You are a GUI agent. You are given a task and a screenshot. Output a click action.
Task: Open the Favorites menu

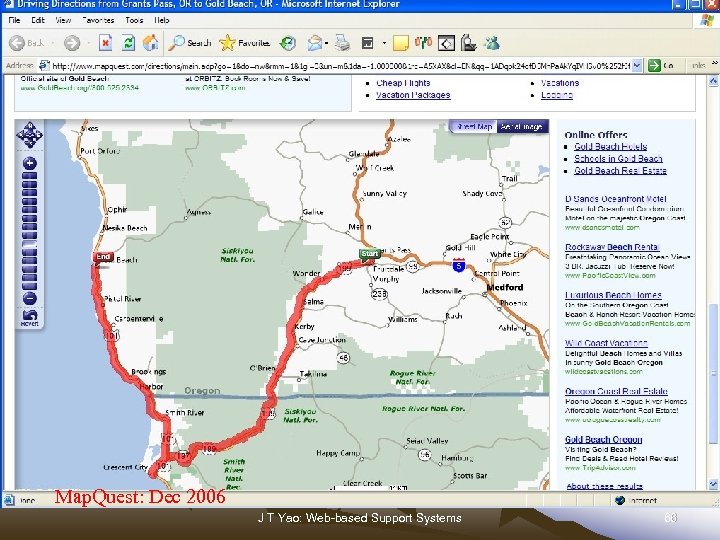click(98, 20)
